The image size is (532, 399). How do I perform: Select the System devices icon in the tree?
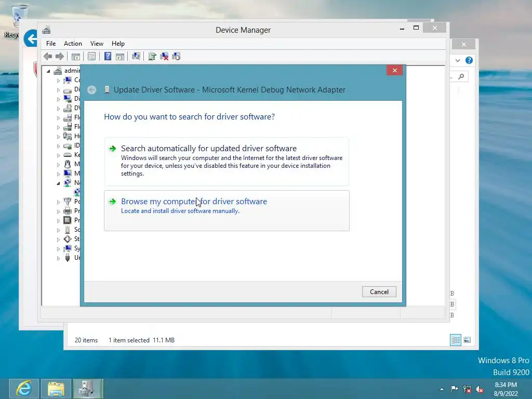pos(68,248)
